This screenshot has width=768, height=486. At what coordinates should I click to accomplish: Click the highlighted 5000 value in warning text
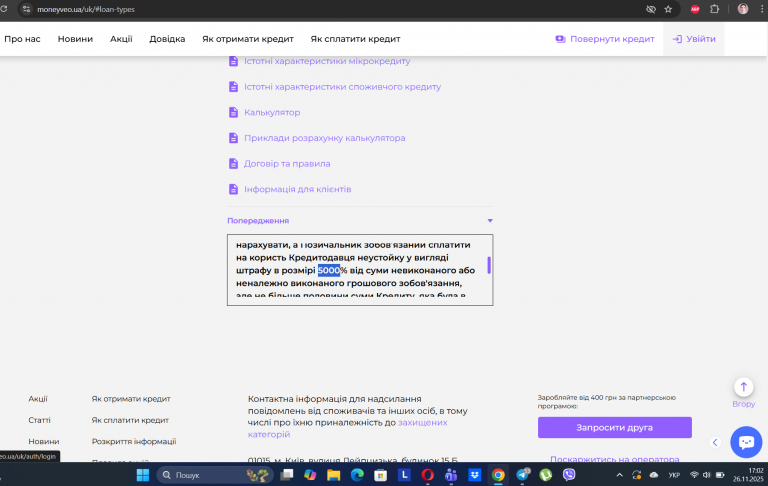pyautogui.click(x=329, y=270)
